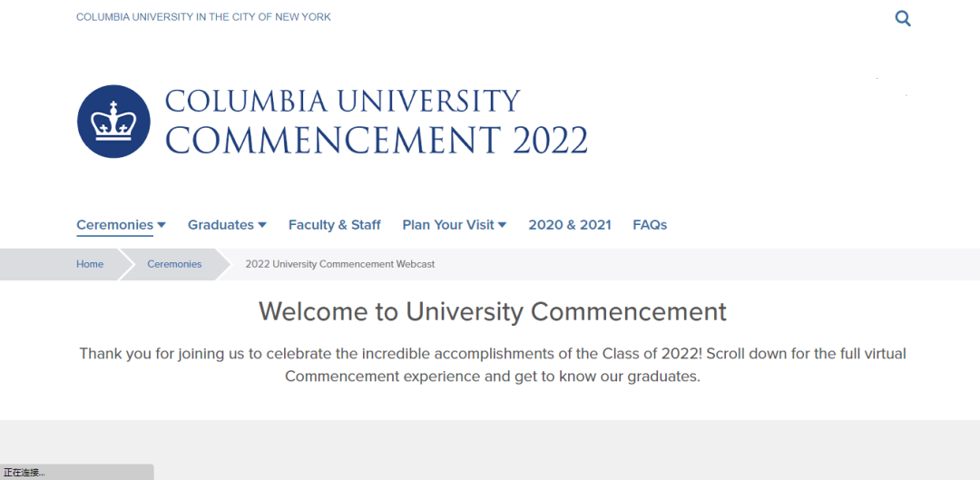The image size is (980, 480).
Task: Open the FAQs page
Action: pyautogui.click(x=650, y=225)
